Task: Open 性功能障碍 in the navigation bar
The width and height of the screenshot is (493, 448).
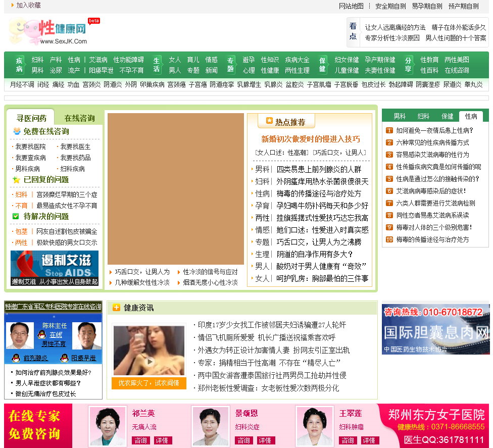Action: pos(129,60)
